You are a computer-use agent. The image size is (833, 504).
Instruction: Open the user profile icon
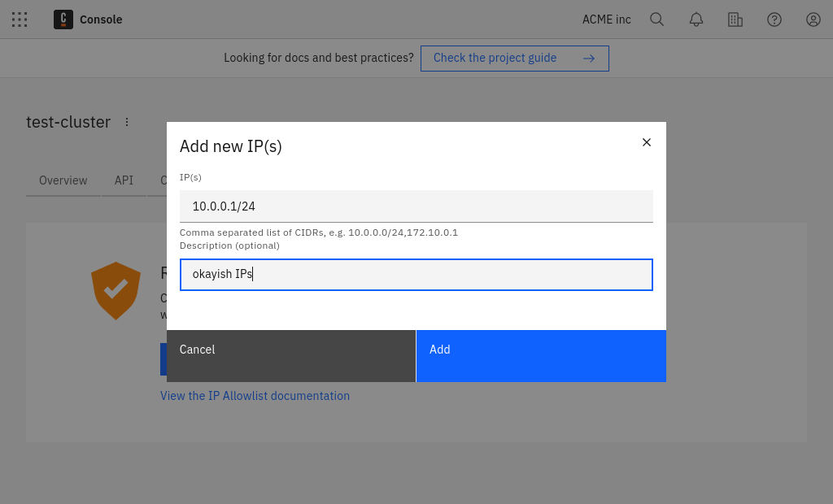[813, 20]
